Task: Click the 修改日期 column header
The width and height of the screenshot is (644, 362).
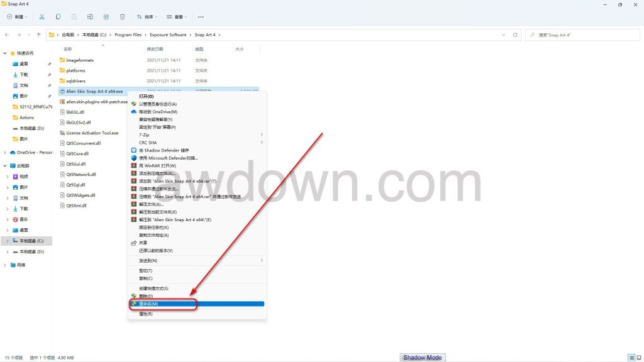Action: pos(154,48)
